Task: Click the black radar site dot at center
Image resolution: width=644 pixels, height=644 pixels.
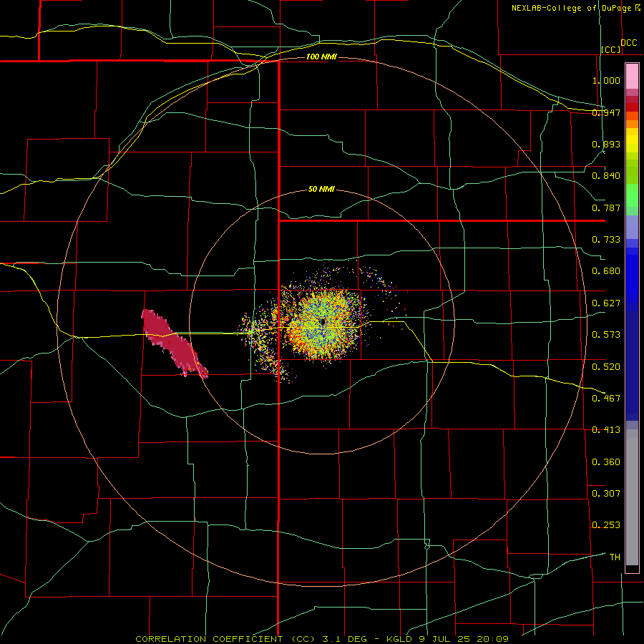Action: pos(323,322)
